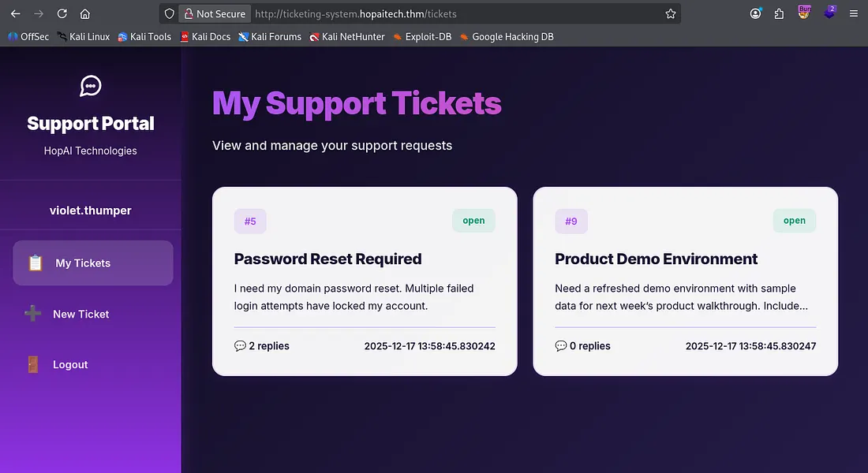Open the browser extensions puzzle icon
The image size is (868, 473).
[x=779, y=13]
